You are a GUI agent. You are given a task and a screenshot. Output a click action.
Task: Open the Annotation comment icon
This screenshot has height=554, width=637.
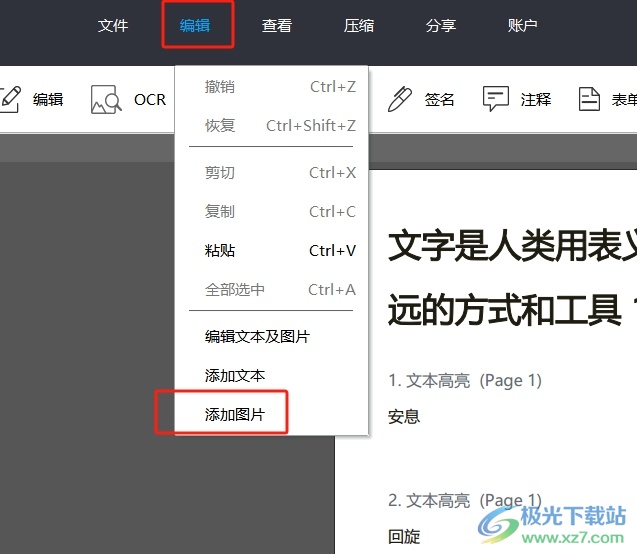coord(496,99)
